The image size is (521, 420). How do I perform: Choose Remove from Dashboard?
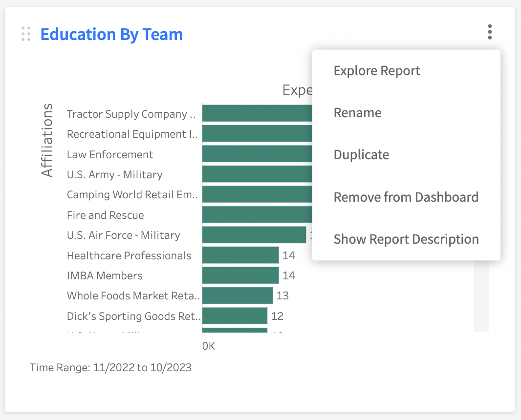(406, 197)
